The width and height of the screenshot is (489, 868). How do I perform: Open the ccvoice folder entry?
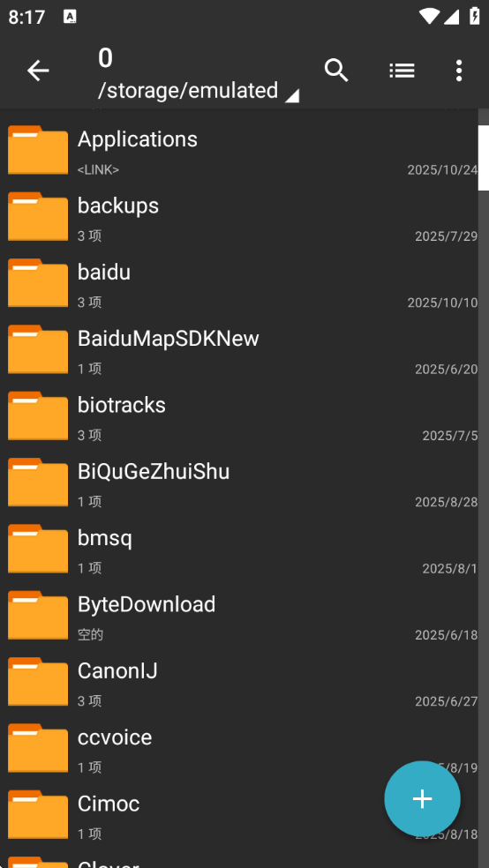pyautogui.click(x=239, y=748)
